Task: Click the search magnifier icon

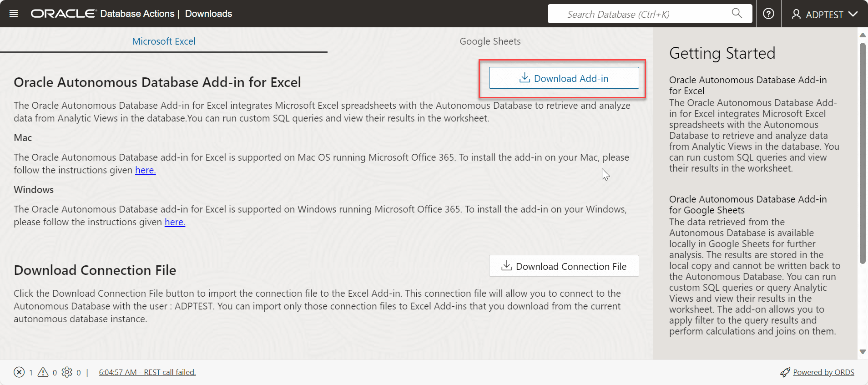Action: pyautogui.click(x=737, y=14)
